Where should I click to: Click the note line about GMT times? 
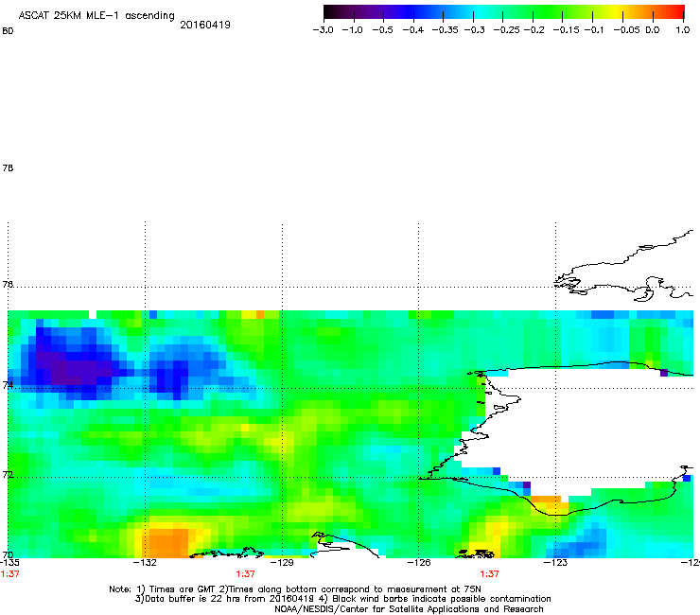[295, 589]
